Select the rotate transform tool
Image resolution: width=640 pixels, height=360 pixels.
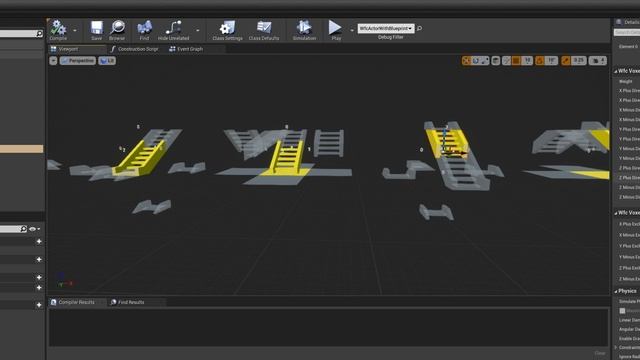click(x=476, y=61)
